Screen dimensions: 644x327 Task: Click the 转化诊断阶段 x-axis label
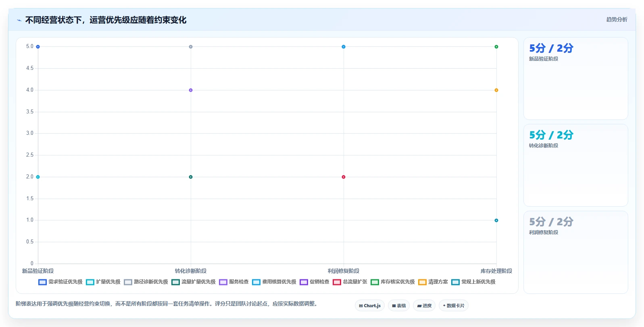coord(191,271)
